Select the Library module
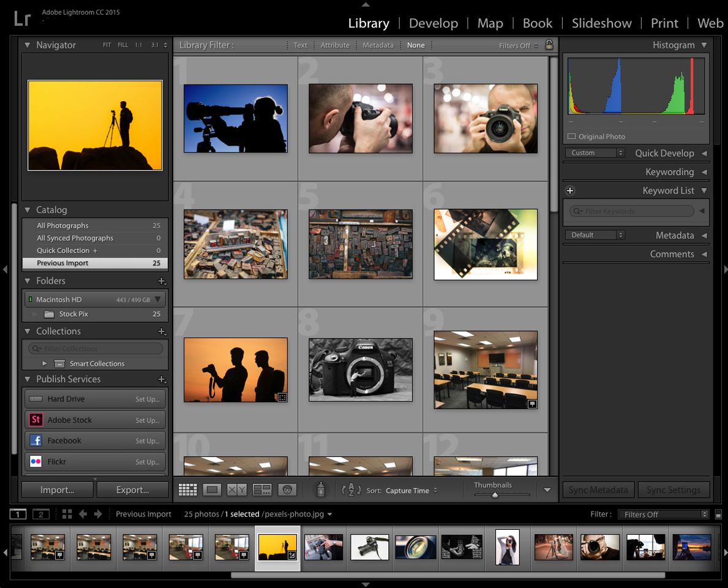 tap(369, 23)
